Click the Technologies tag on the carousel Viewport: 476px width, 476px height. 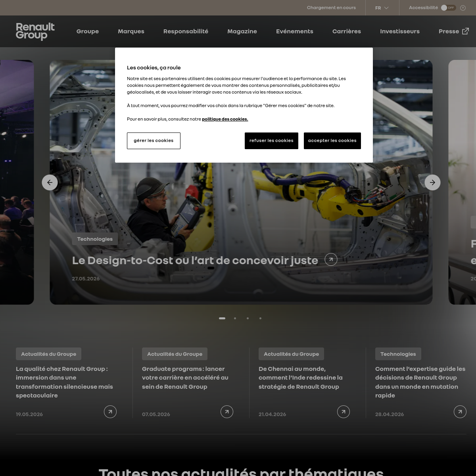click(x=95, y=239)
